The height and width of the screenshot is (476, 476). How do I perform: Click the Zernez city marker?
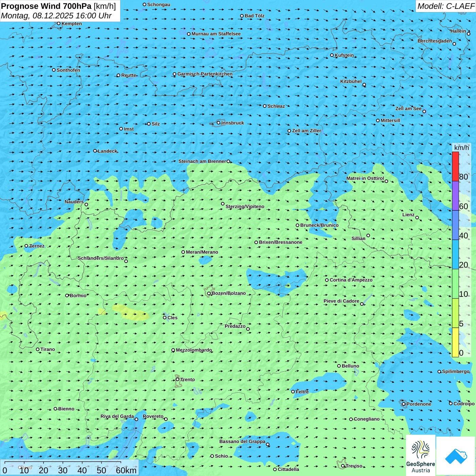click(x=26, y=246)
